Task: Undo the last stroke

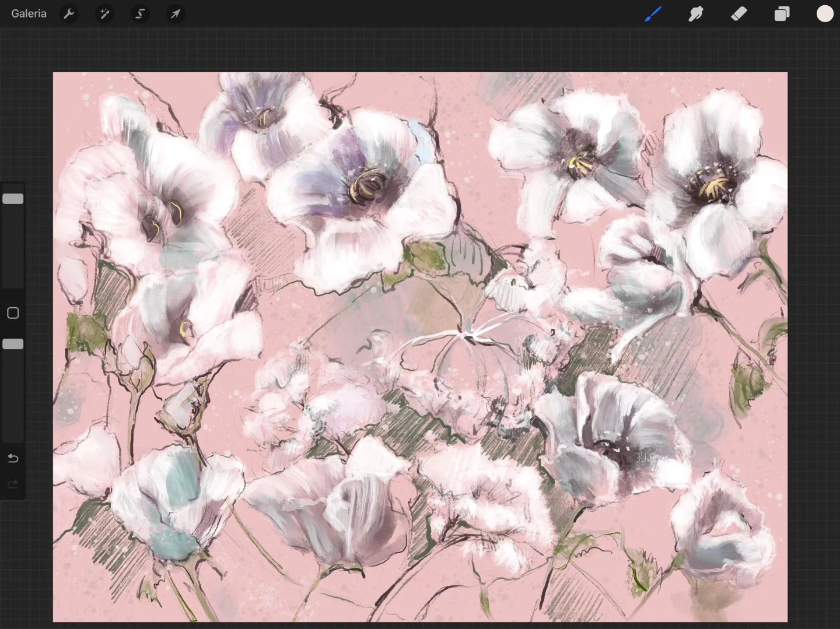Action: [x=13, y=458]
